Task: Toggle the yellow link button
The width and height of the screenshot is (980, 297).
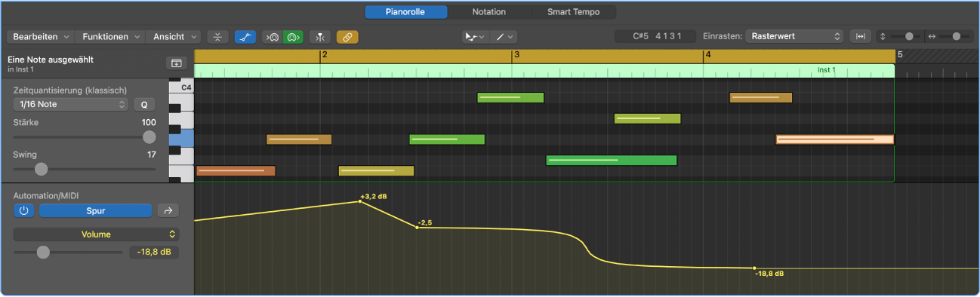Action: point(347,36)
